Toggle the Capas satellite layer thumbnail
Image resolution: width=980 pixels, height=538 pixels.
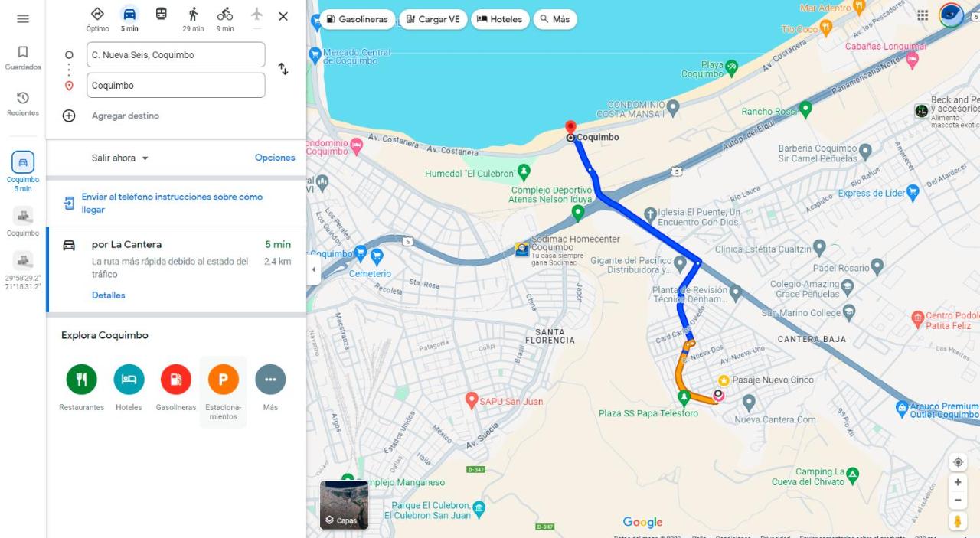coord(344,505)
